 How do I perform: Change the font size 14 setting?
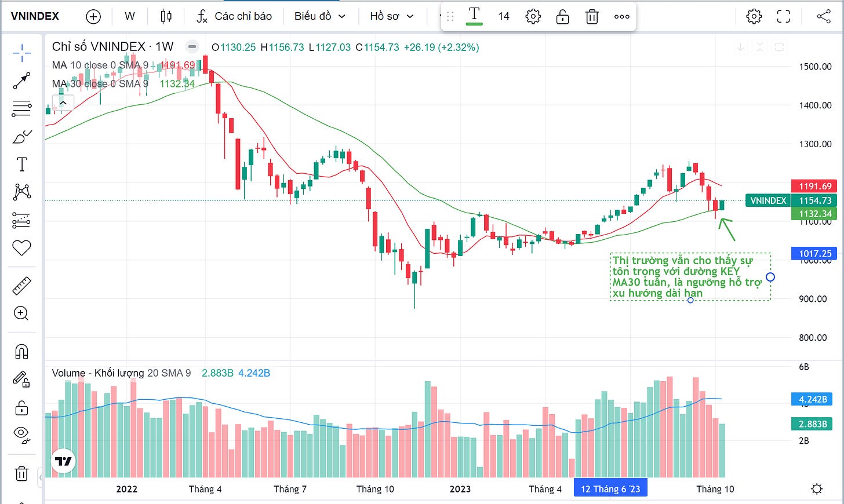(x=504, y=16)
